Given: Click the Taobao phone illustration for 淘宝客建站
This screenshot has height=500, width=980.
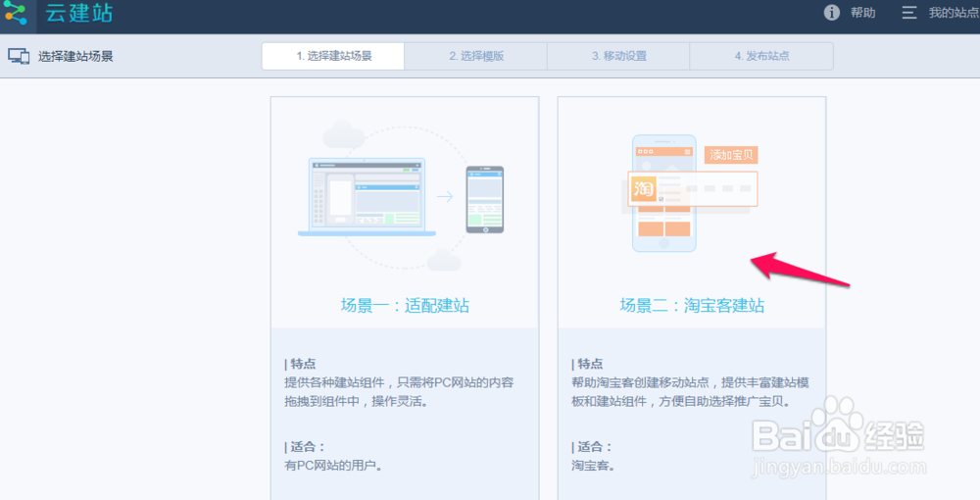Looking at the screenshot, I should (x=690, y=193).
